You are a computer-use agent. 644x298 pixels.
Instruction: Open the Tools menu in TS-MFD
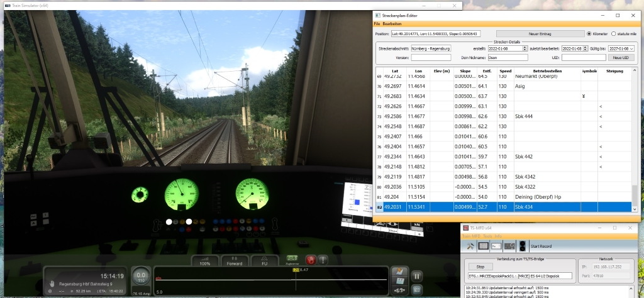pyautogui.click(x=487, y=236)
